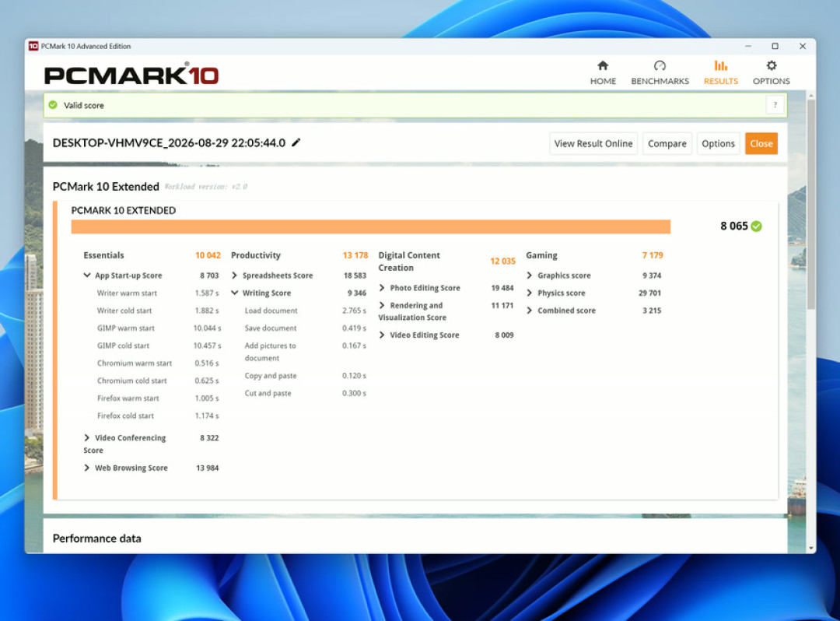Click scrollbar up arrow
Screen dimensions: 840x621
pyautogui.click(x=810, y=96)
